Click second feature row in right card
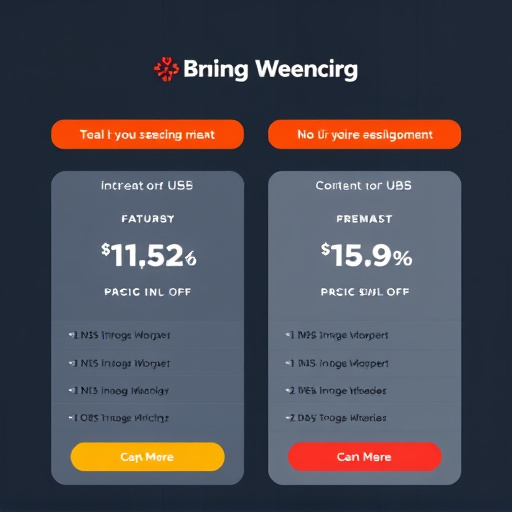Image resolution: width=512 pixels, height=512 pixels. click(x=364, y=363)
